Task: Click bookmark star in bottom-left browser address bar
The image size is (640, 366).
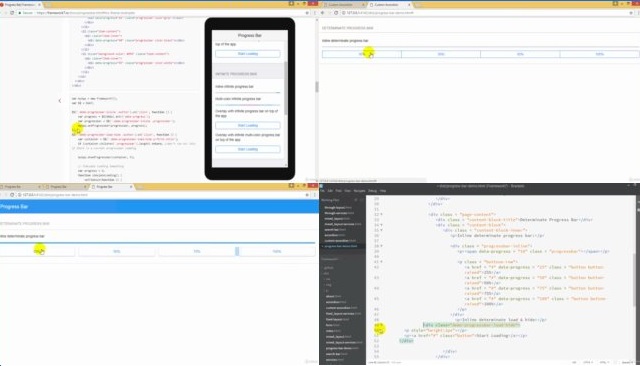Action: [307, 195]
